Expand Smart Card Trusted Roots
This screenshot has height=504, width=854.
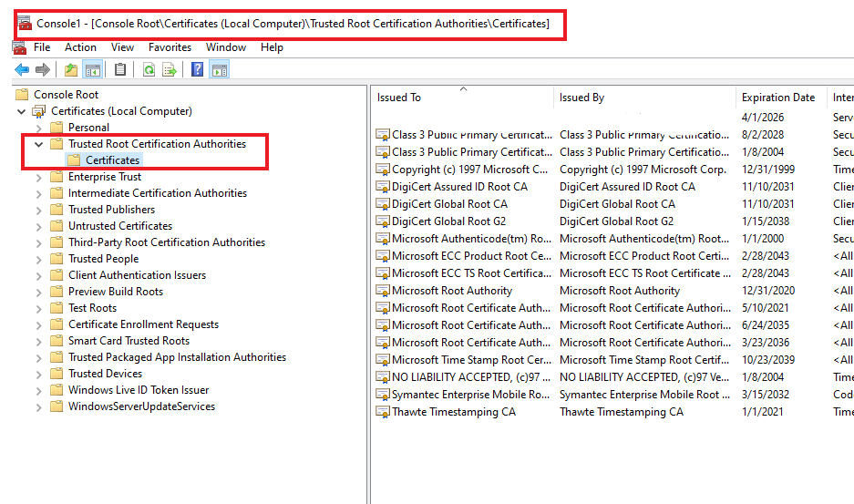click(x=38, y=342)
